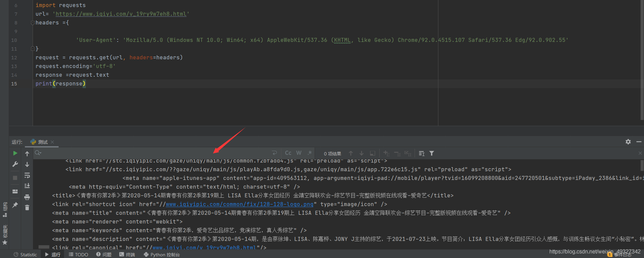The width and height of the screenshot is (644, 258).
Task: Toggle regex (.*) search option
Action: tap(310, 153)
